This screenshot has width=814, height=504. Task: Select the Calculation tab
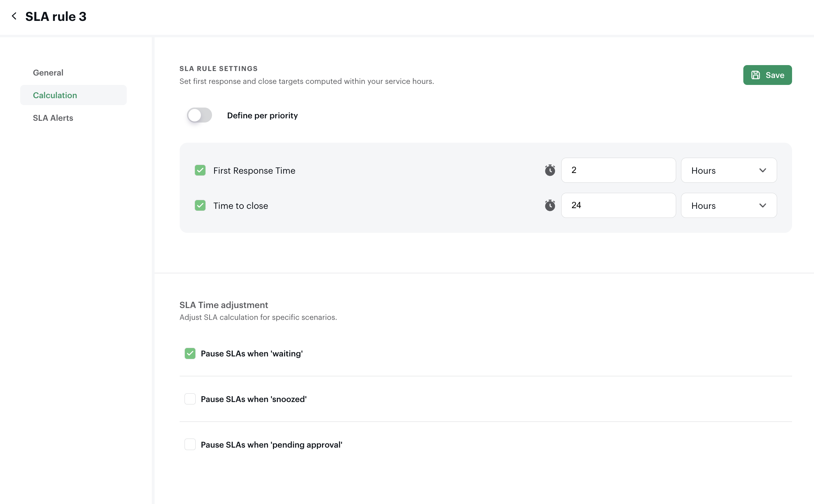[55, 95]
